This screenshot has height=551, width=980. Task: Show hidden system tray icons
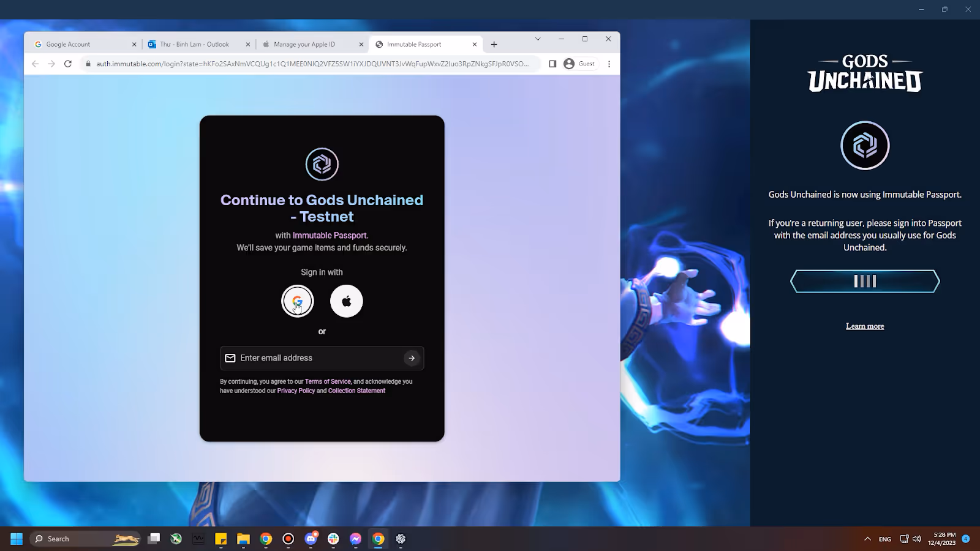click(867, 539)
